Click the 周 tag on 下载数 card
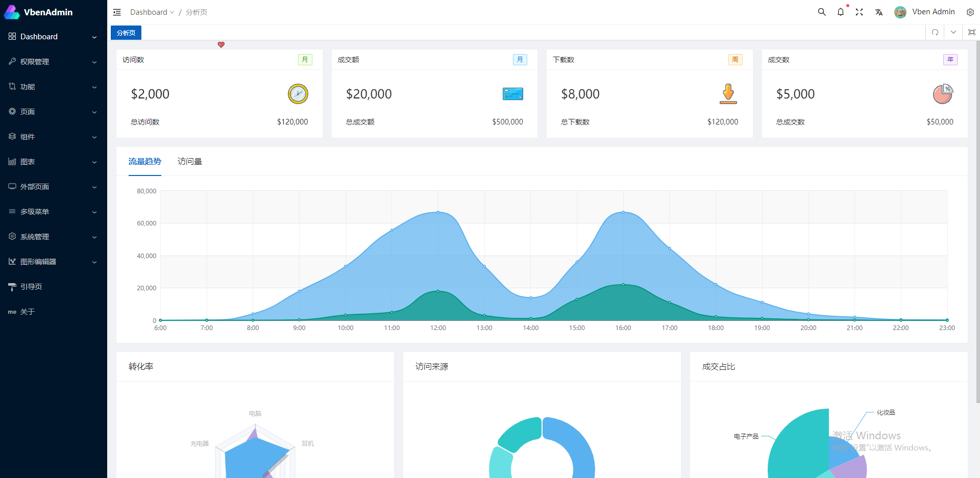 point(736,60)
